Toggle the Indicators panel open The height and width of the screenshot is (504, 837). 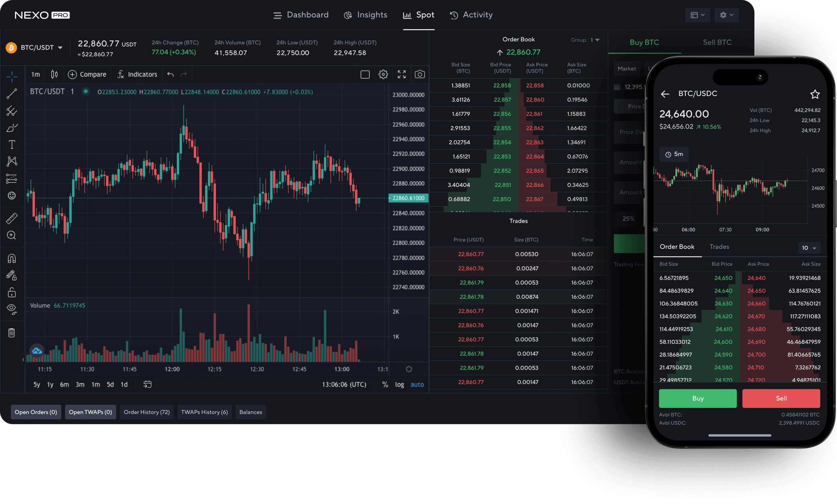point(137,74)
